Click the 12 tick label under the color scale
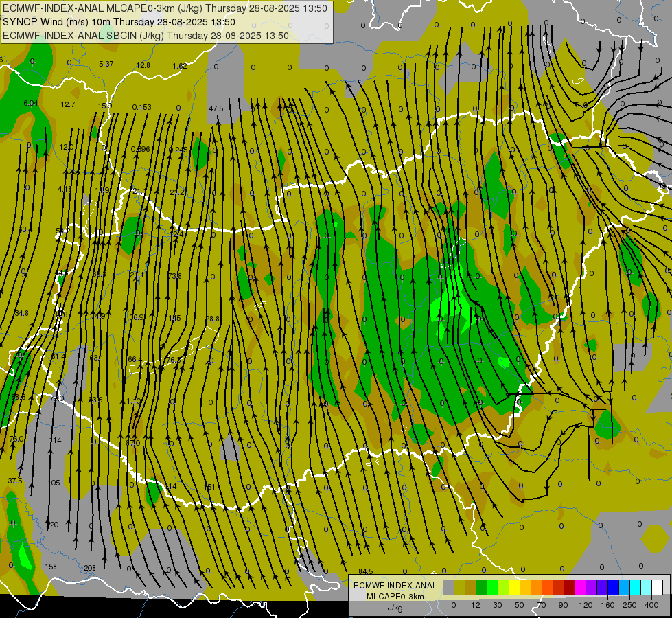 [476, 605]
